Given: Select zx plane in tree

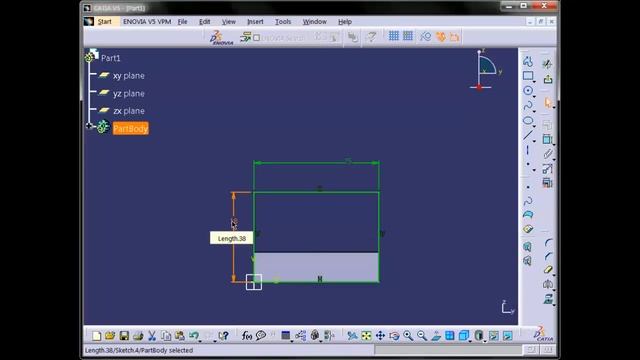Looking at the screenshot, I should tap(129, 111).
